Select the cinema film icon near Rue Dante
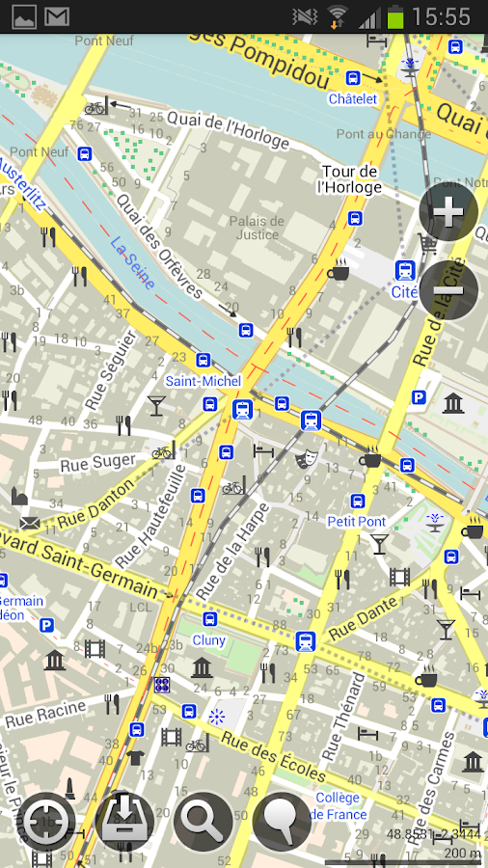Viewport: 488px width, 868px height. (x=399, y=577)
